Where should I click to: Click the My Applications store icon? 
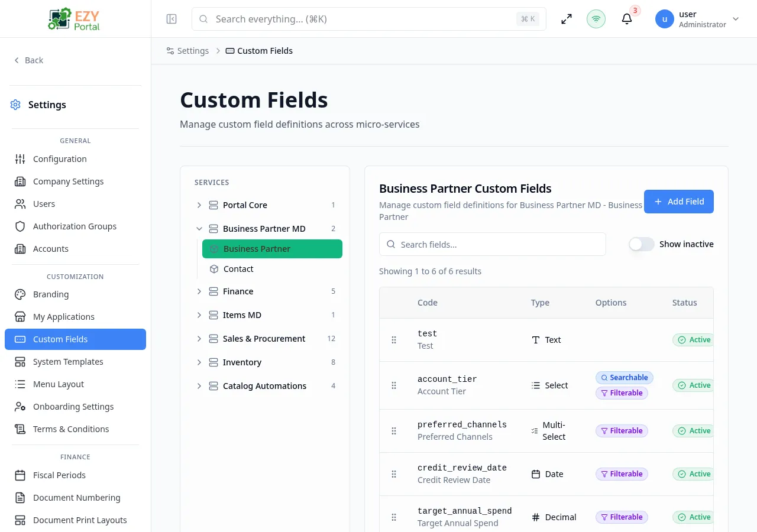click(x=20, y=317)
